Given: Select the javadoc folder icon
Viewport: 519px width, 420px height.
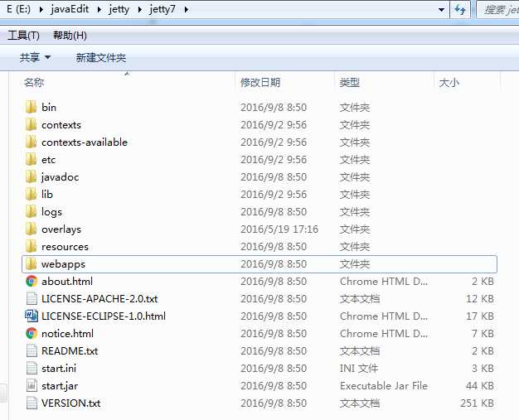Looking at the screenshot, I should click(32, 177).
